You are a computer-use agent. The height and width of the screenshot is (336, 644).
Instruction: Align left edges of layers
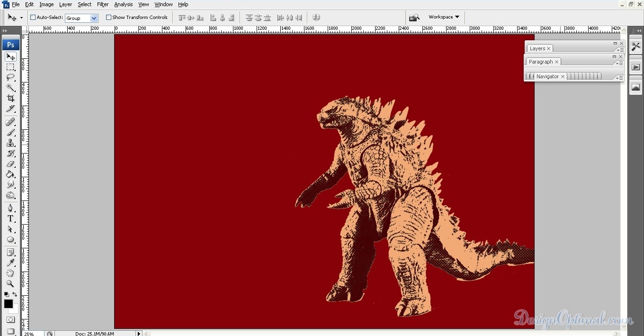coord(213,18)
